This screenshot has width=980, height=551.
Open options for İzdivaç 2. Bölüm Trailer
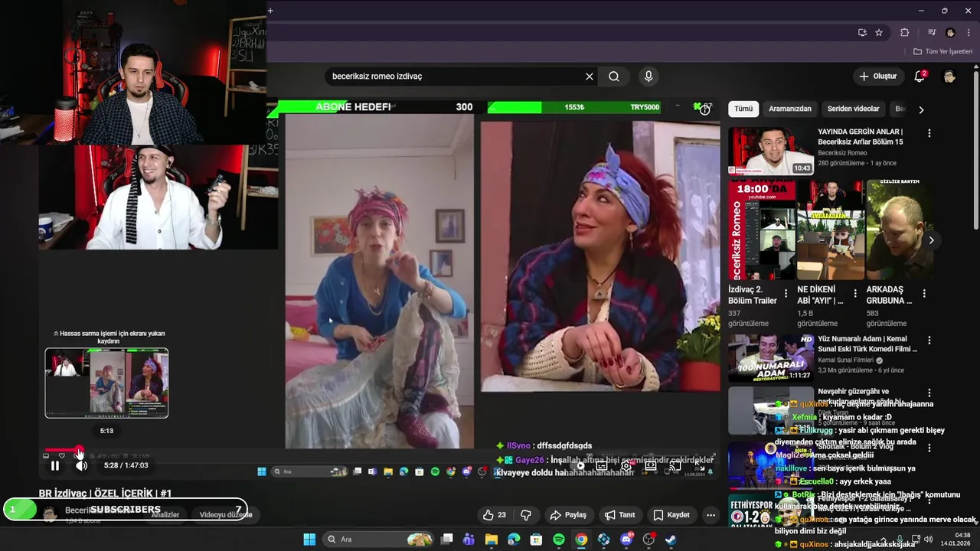(x=786, y=293)
